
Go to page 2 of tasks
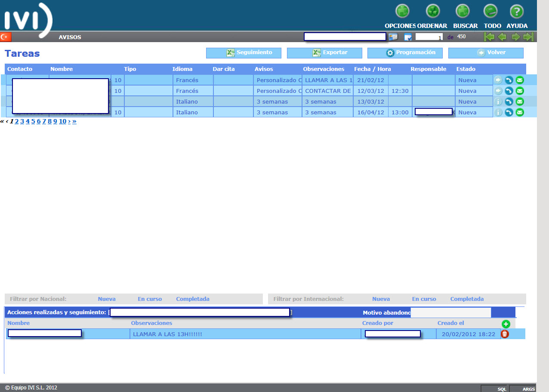pyautogui.click(x=16, y=121)
